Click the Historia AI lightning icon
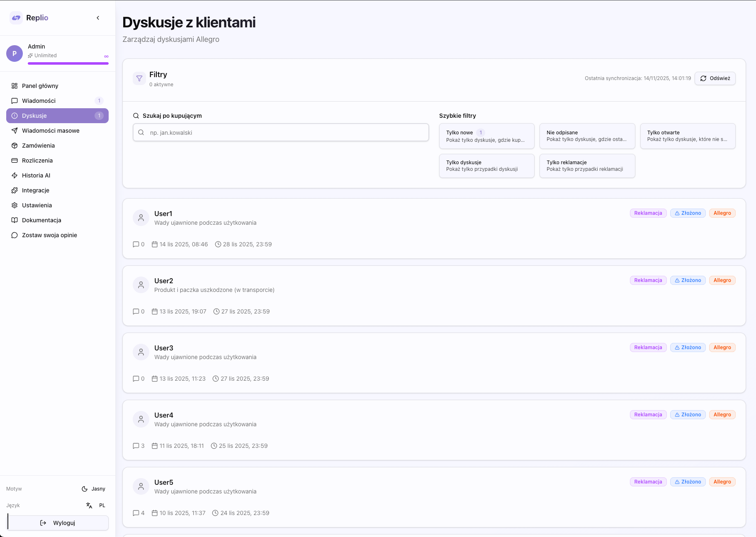The width and height of the screenshot is (756, 537). (15, 175)
